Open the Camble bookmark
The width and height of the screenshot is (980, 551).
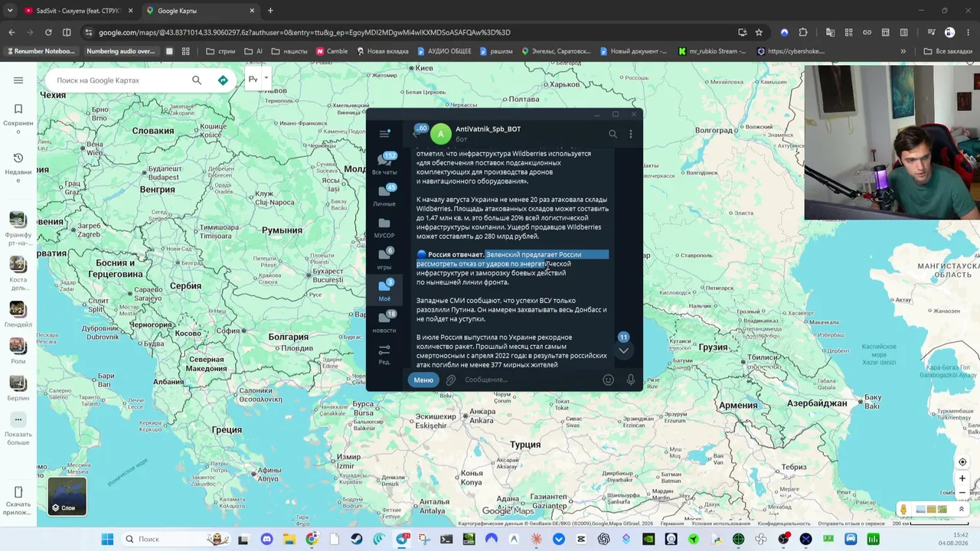pos(332,51)
